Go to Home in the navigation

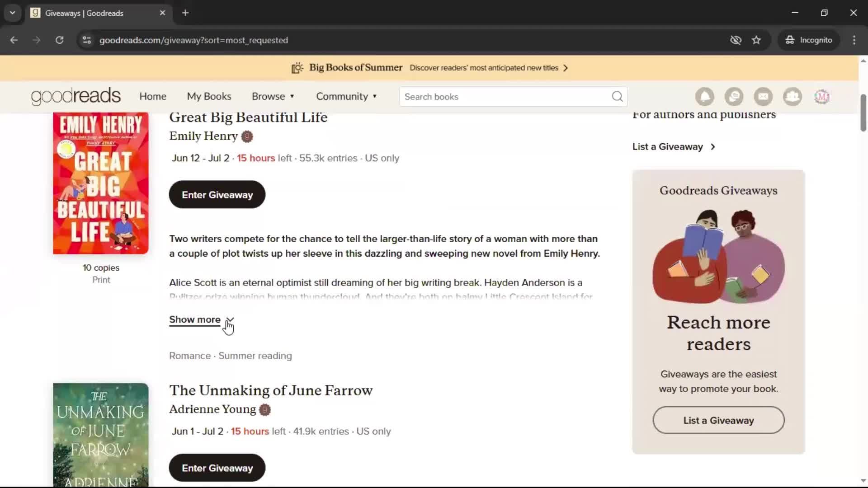pos(153,97)
